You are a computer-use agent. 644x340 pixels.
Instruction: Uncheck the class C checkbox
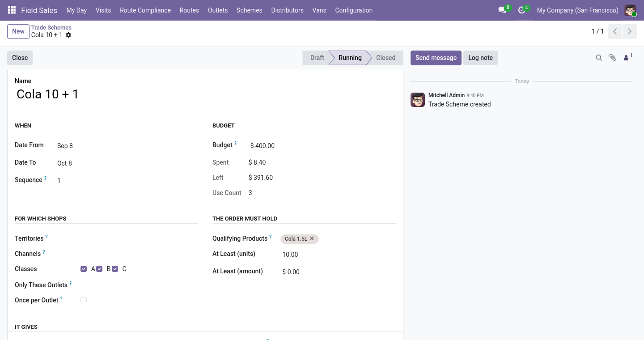(115, 269)
